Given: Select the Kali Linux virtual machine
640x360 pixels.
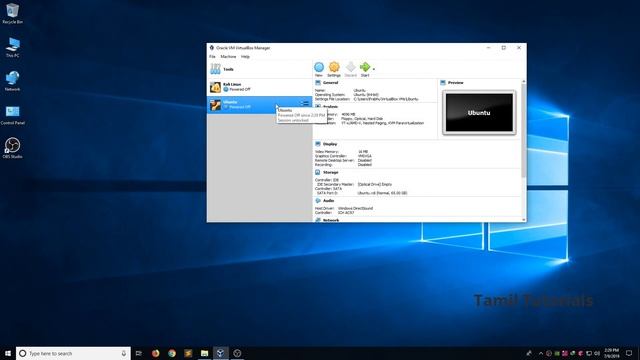Looking at the screenshot, I should pyautogui.click(x=259, y=87).
